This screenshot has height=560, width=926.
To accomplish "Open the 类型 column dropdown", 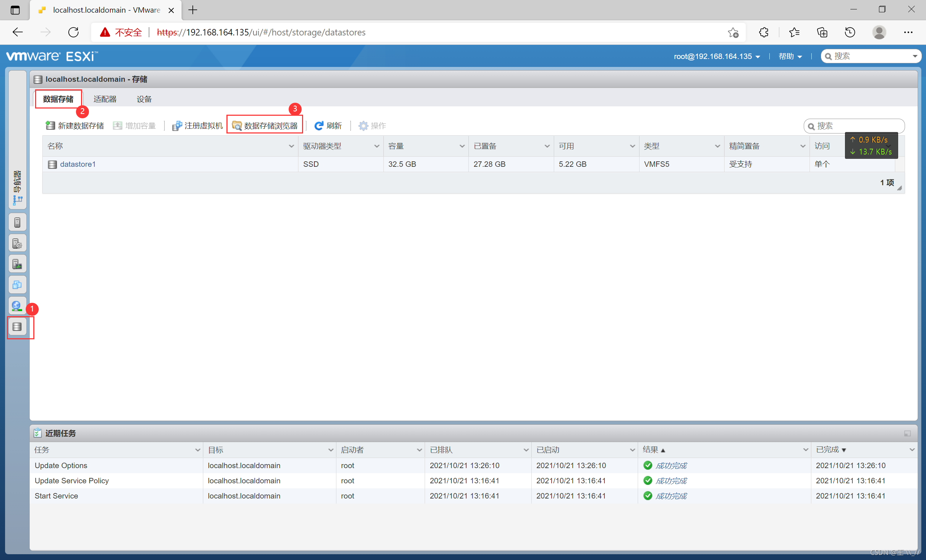I will tap(717, 146).
